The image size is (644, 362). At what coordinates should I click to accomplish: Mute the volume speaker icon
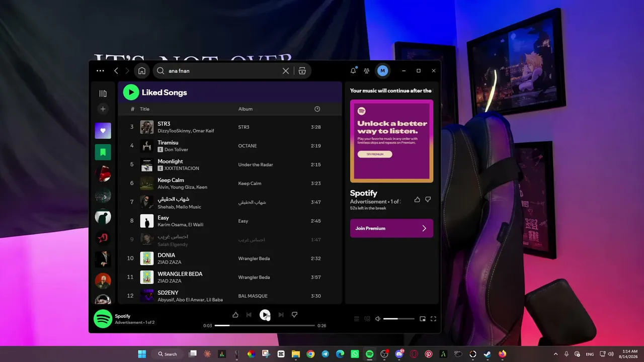click(378, 319)
